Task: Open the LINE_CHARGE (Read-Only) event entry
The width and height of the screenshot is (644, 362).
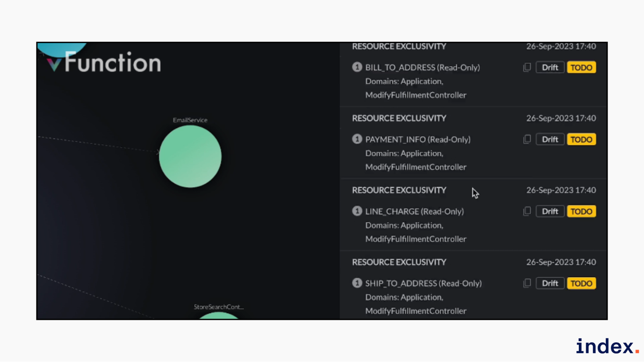Action: (414, 211)
